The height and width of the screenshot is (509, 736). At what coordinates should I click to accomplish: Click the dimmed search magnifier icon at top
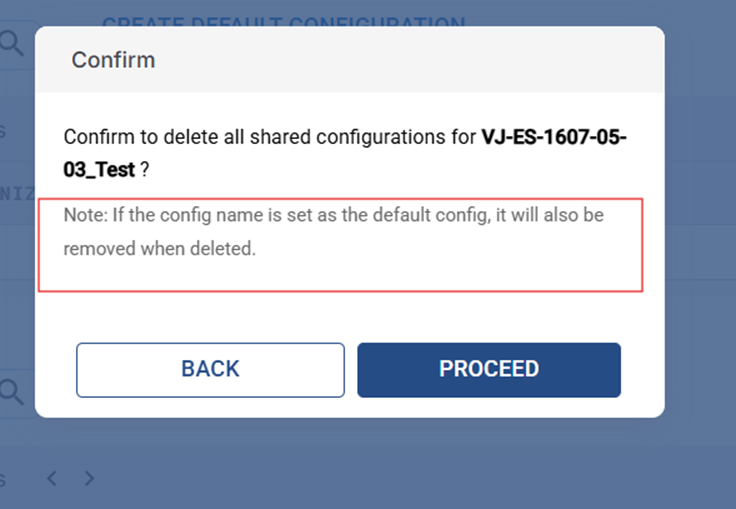(x=12, y=42)
